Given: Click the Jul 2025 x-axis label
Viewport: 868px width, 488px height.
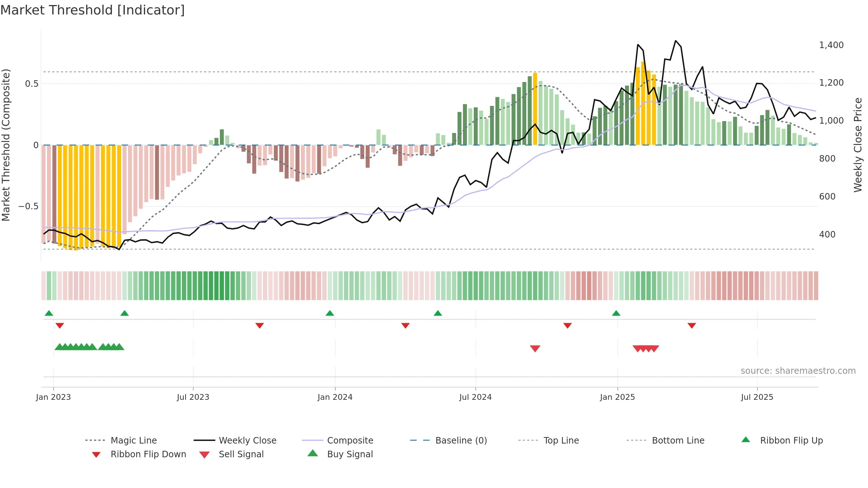Looking at the screenshot, I should point(757,397).
